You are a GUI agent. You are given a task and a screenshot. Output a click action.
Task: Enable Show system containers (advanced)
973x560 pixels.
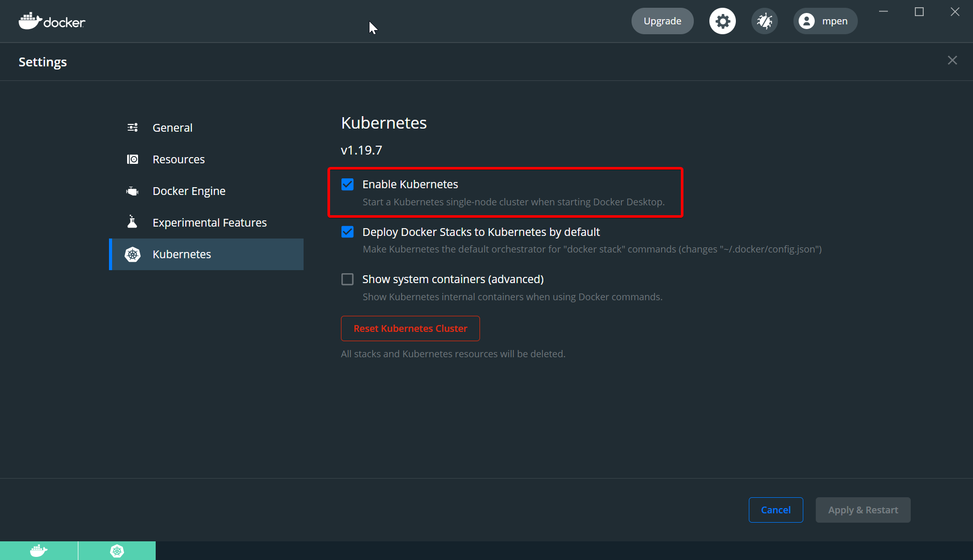click(x=348, y=279)
